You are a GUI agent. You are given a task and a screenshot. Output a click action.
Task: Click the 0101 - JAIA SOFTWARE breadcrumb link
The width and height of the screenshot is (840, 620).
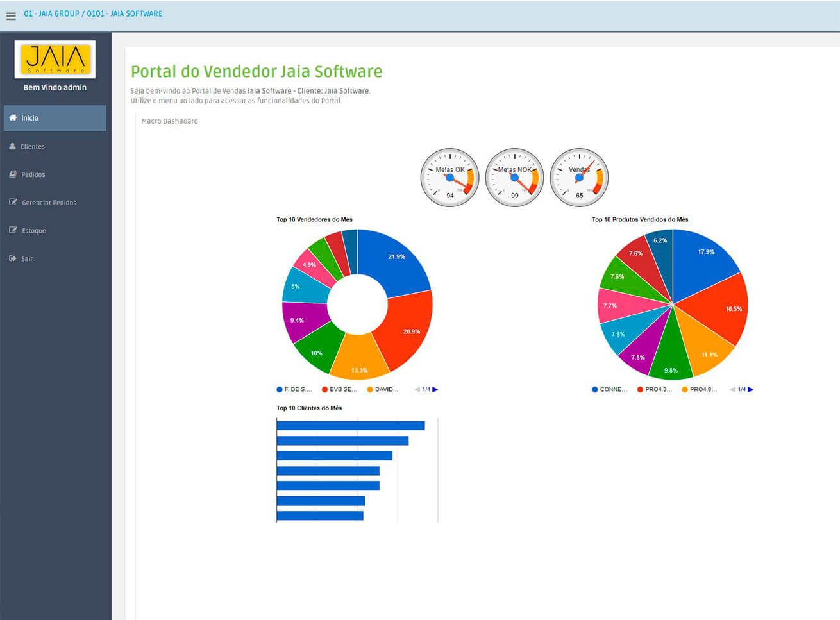tap(124, 13)
